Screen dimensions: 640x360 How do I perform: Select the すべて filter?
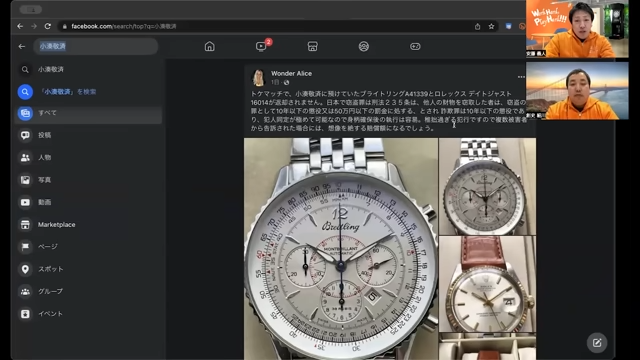88,113
